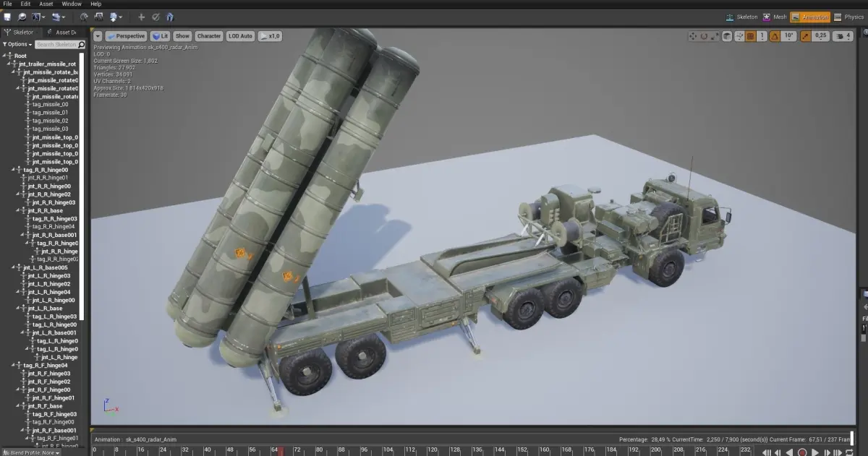The height and width of the screenshot is (456, 868).
Task: Click the magnifier Find in Content Browser icon
Action: [x=22, y=17]
